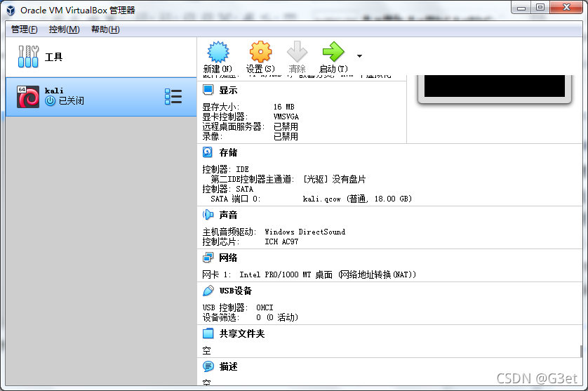
Task: Click the Display (显示) section icon
Action: (208, 90)
